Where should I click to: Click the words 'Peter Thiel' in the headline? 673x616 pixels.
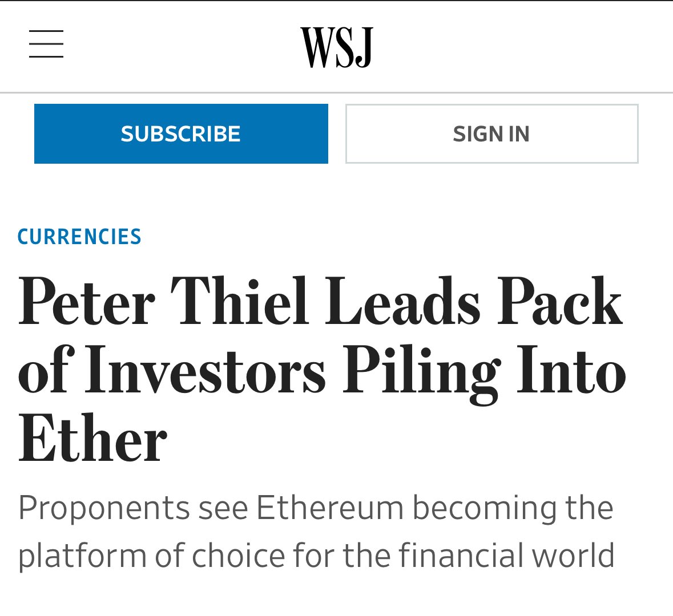(x=163, y=300)
